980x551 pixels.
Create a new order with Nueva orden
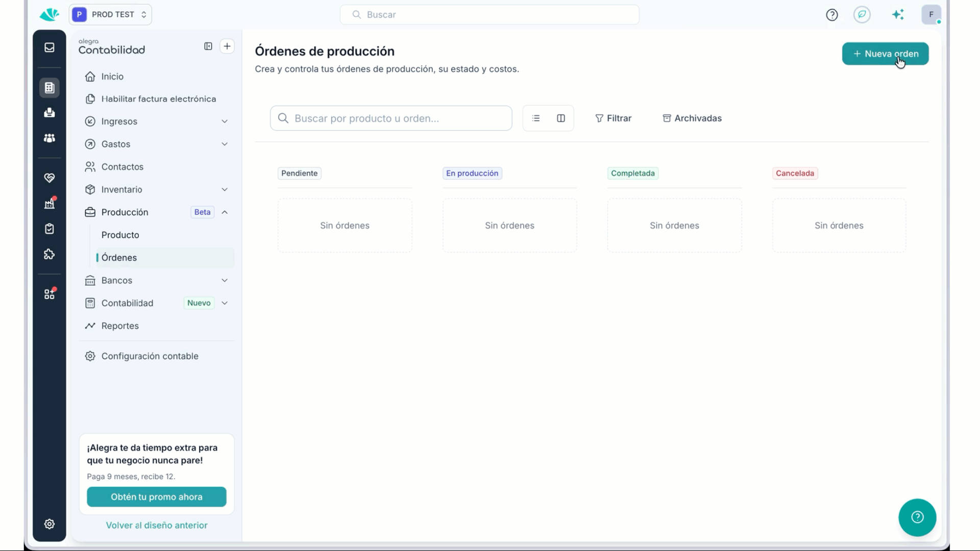[885, 54]
